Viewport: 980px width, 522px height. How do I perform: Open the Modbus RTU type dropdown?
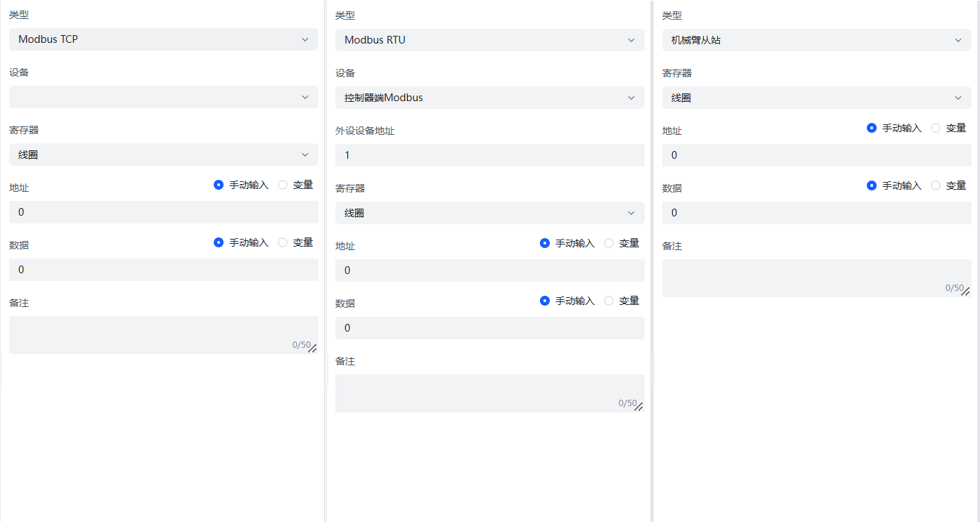click(489, 40)
